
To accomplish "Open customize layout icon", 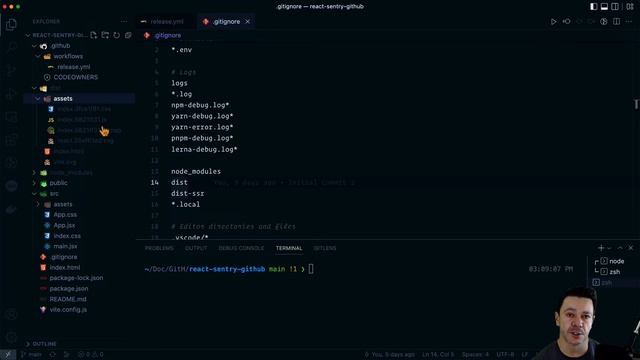I will pyautogui.click(x=630, y=7).
